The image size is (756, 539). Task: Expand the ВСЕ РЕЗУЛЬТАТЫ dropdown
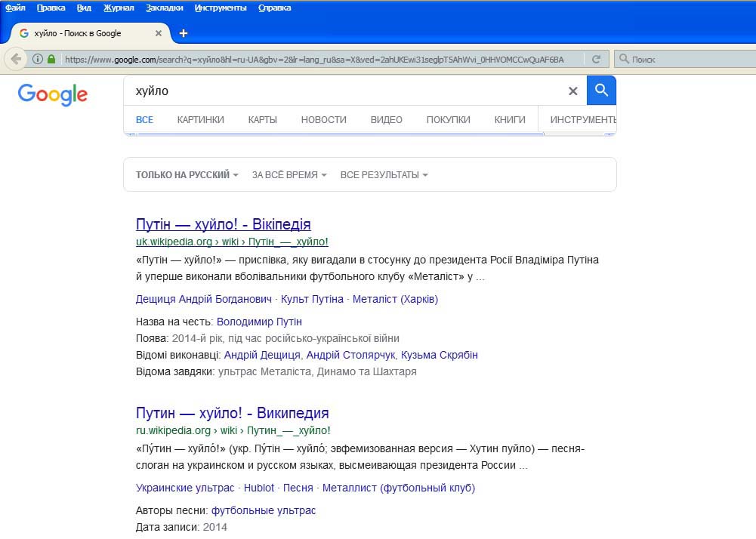pos(384,175)
